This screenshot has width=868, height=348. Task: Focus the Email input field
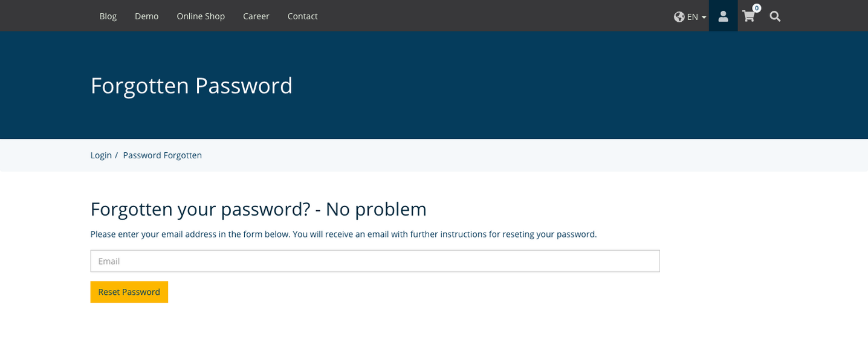[x=375, y=260]
